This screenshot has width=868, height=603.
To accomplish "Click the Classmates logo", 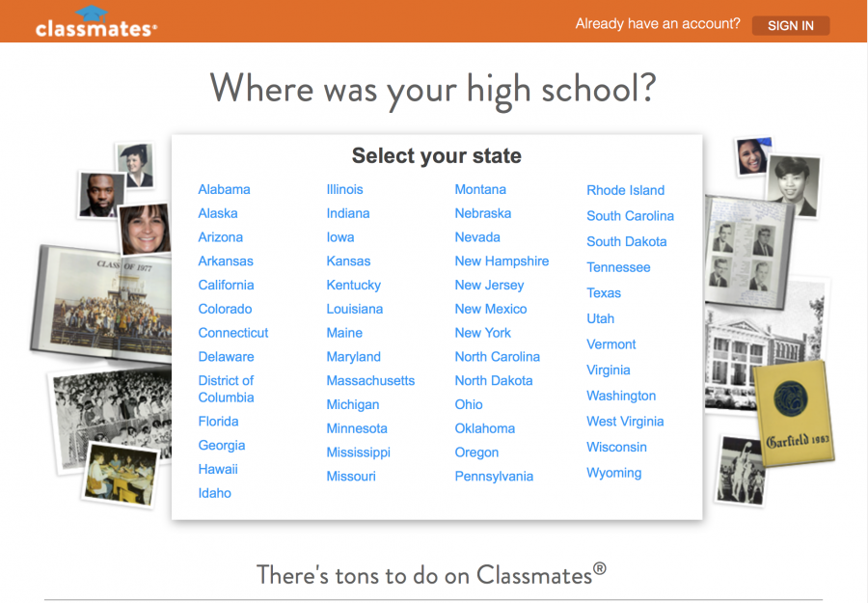I will click(x=96, y=22).
